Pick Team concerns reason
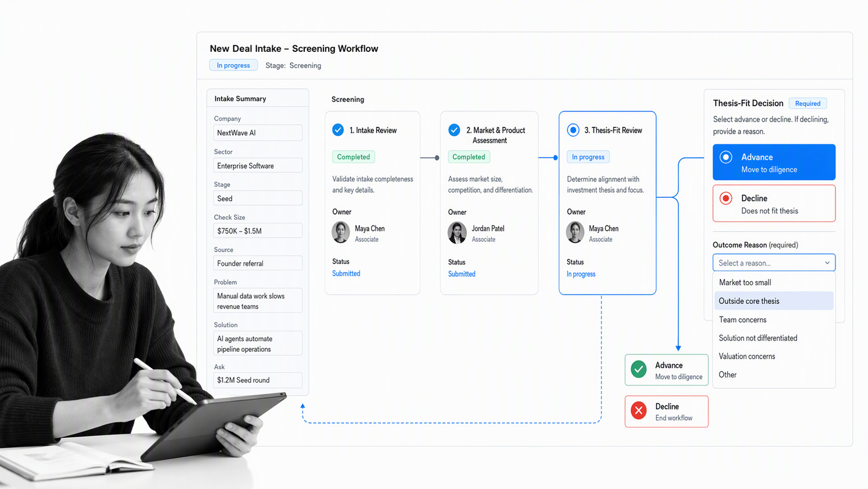The height and width of the screenshot is (489, 868). click(x=774, y=320)
